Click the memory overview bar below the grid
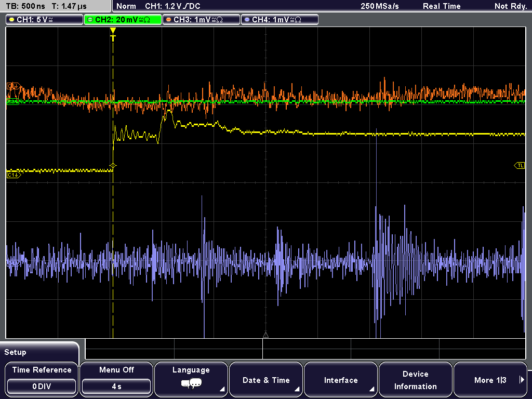 305,349
